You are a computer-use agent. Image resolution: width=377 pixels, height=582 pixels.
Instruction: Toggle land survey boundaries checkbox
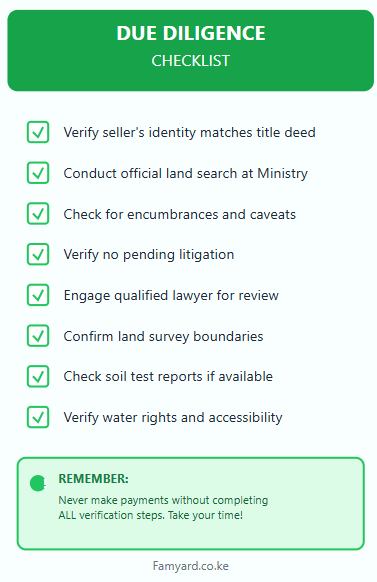tap(38, 336)
